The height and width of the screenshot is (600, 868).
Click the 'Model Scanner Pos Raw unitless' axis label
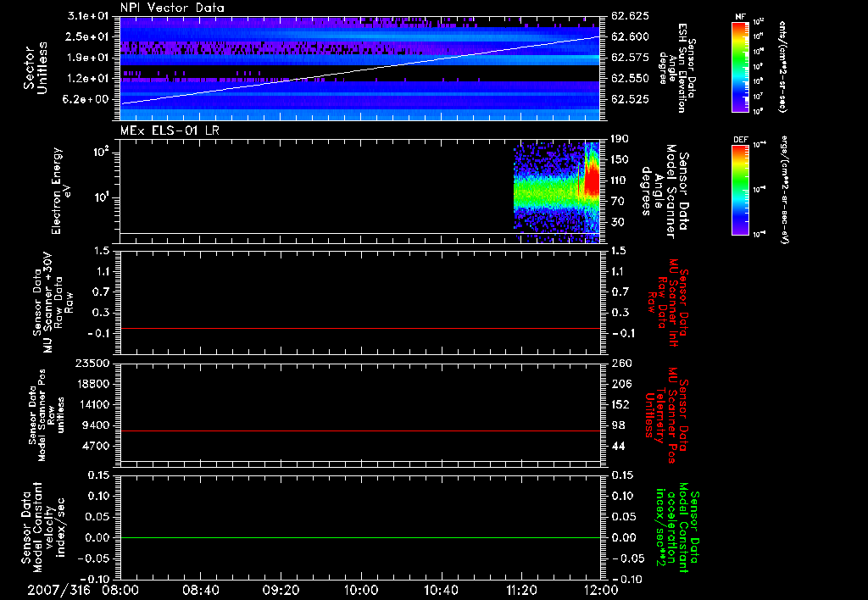coord(47,415)
